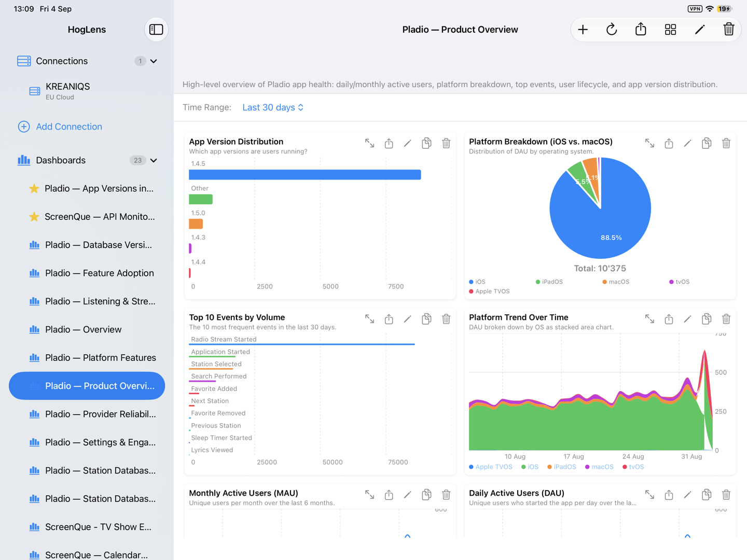Delete the App Version Distribution card

click(x=446, y=143)
